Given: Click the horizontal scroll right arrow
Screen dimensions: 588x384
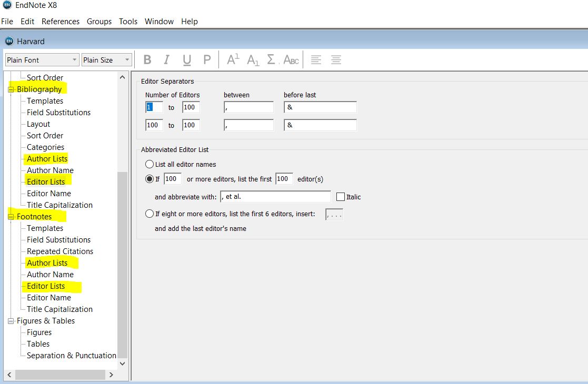Looking at the screenshot, I should pyautogui.click(x=111, y=375).
